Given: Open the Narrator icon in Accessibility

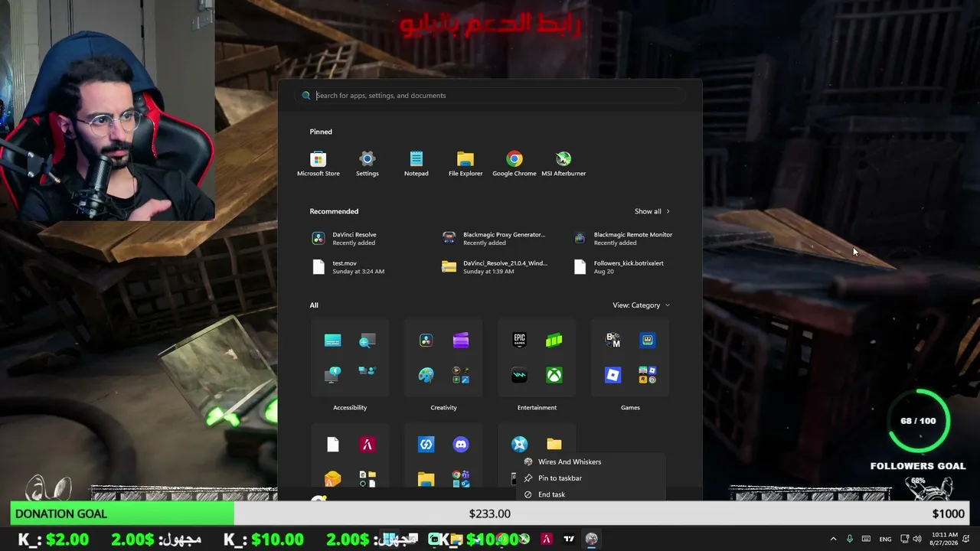Looking at the screenshot, I should pos(332,375).
